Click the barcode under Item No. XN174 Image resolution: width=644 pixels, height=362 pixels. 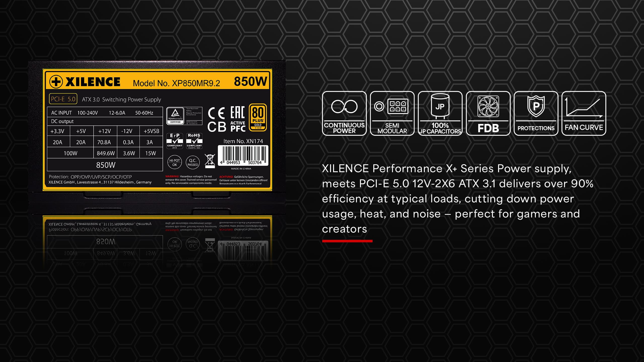(x=243, y=156)
